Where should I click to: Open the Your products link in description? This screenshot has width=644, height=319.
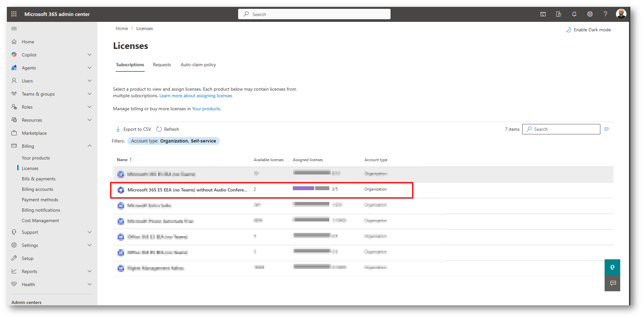pyautogui.click(x=206, y=109)
